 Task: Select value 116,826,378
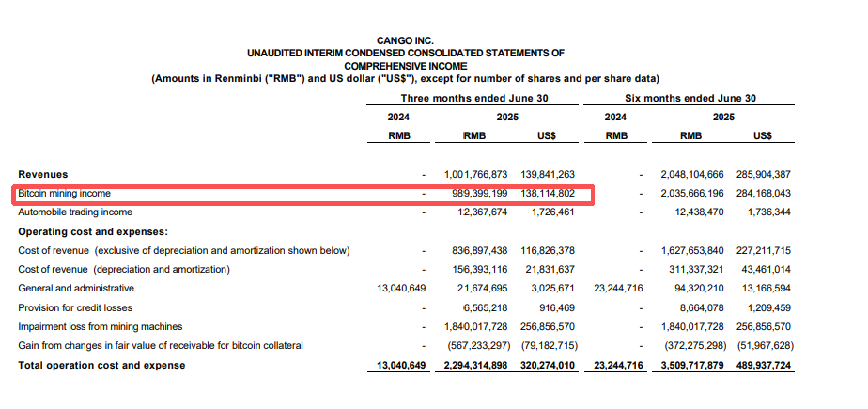[x=548, y=250]
